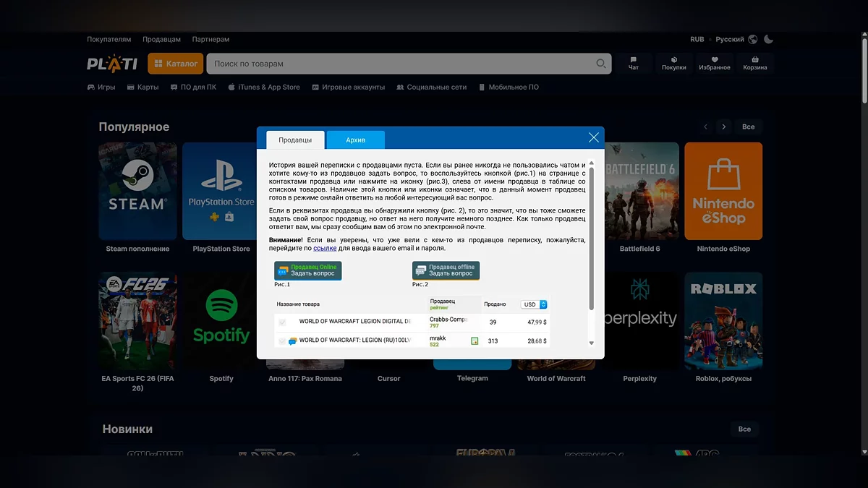
Task: Toggle dark mode with the moon icon
Action: pyautogui.click(x=769, y=39)
